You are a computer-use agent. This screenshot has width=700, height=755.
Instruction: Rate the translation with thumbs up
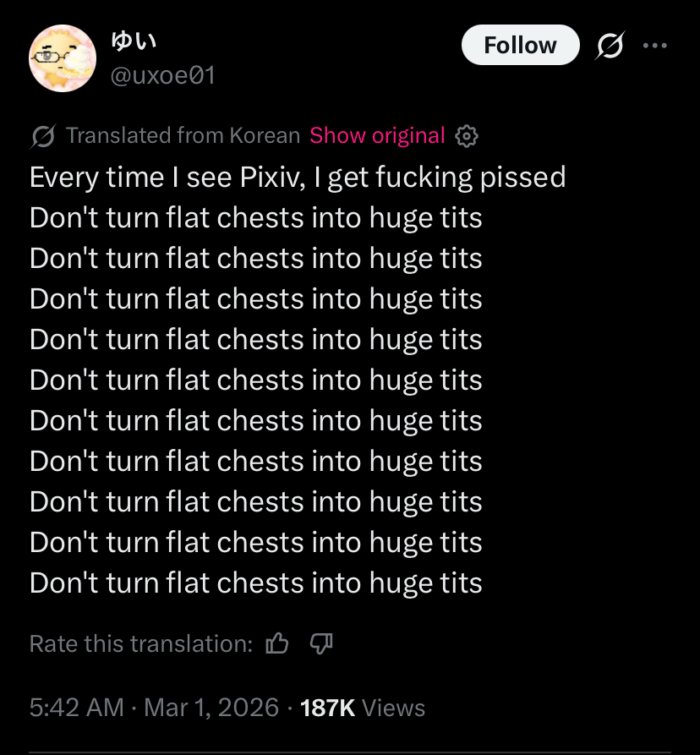277,644
